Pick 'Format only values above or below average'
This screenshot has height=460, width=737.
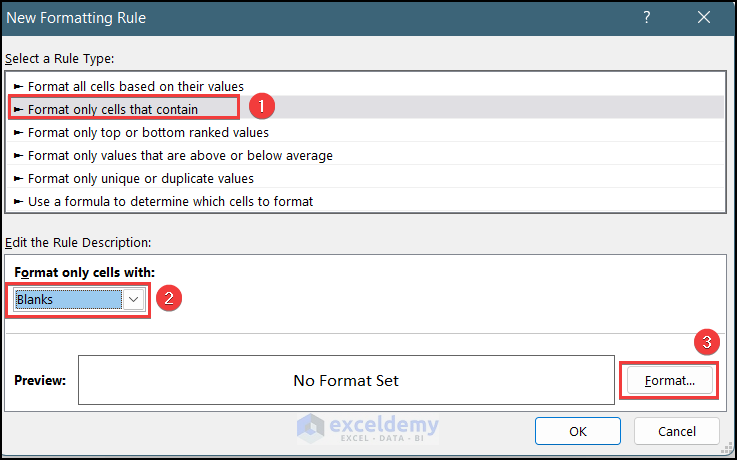(180, 155)
